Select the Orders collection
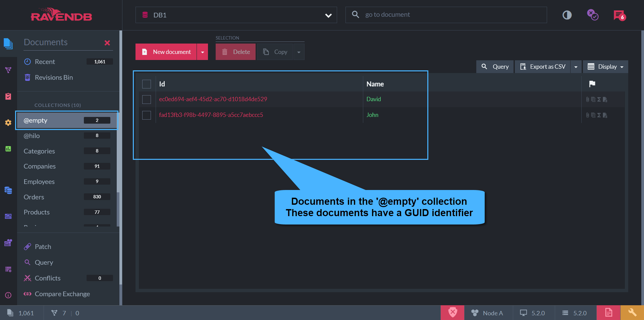The width and height of the screenshot is (644, 320). pyautogui.click(x=67, y=197)
